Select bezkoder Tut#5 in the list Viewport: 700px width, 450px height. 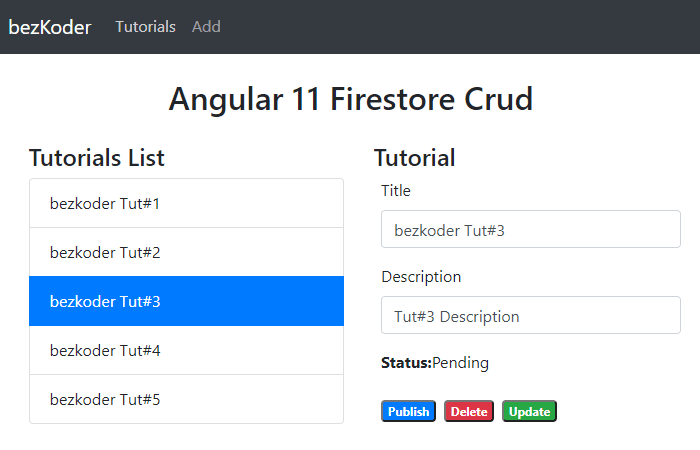[187, 399]
